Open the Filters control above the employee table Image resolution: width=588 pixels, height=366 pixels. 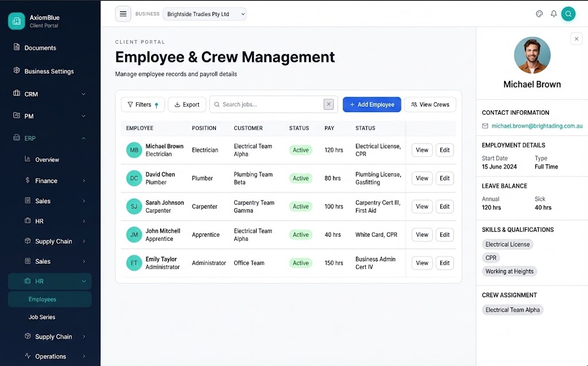(142, 104)
